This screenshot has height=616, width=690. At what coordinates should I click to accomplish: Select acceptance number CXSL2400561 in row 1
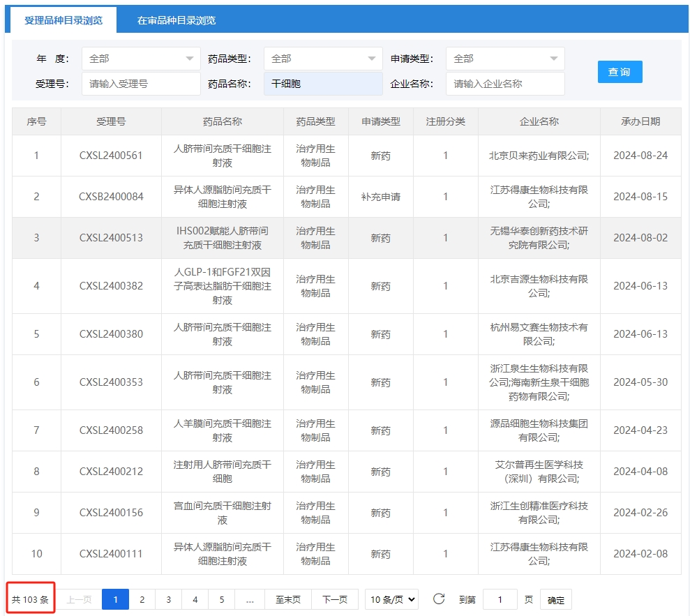pyautogui.click(x=110, y=155)
